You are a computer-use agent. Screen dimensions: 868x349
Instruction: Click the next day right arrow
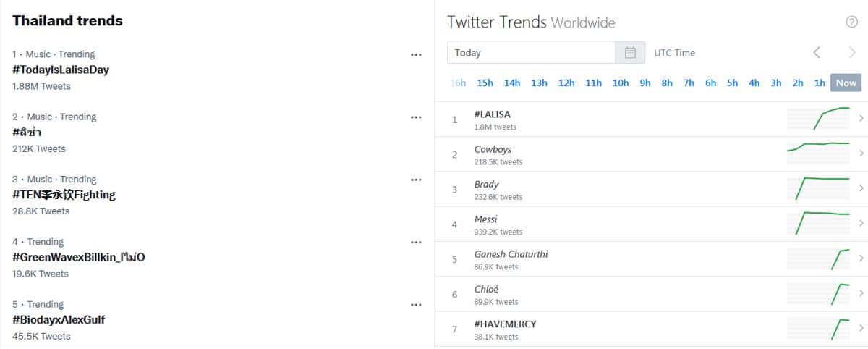click(852, 52)
